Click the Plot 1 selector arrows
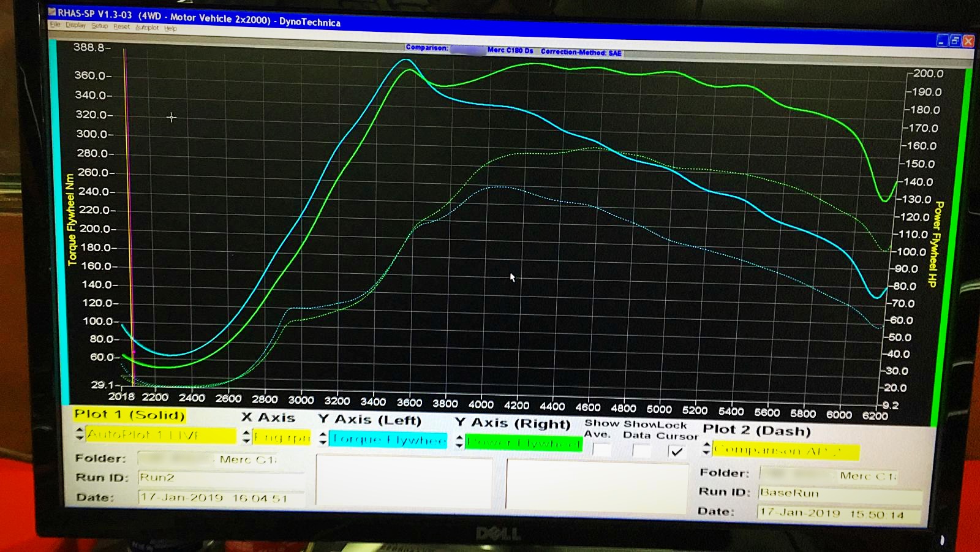 (80, 434)
